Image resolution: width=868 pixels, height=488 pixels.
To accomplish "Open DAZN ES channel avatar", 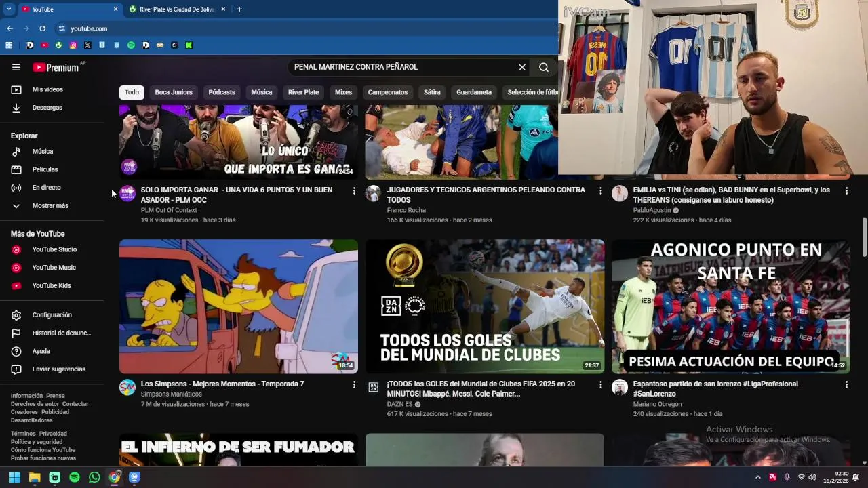I will [373, 387].
